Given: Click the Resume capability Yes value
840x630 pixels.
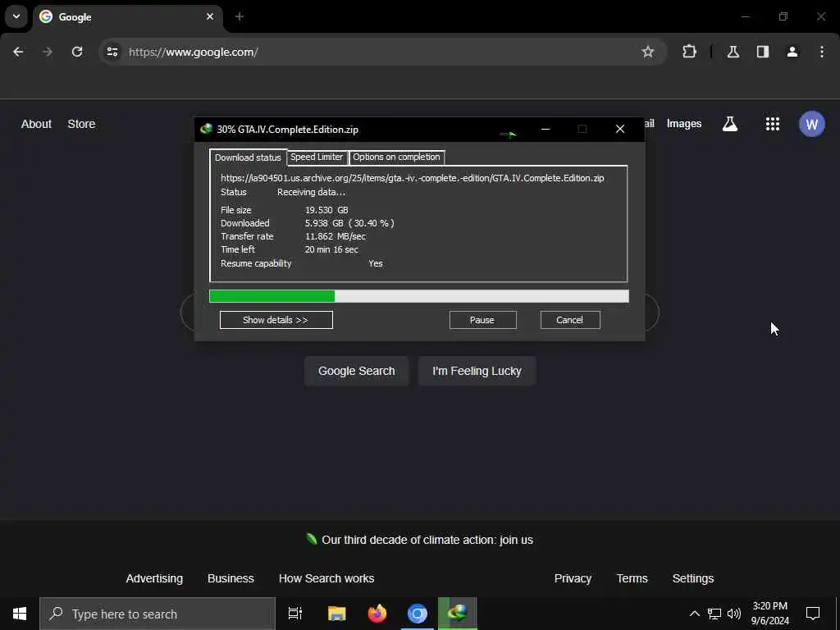Looking at the screenshot, I should (376, 263).
